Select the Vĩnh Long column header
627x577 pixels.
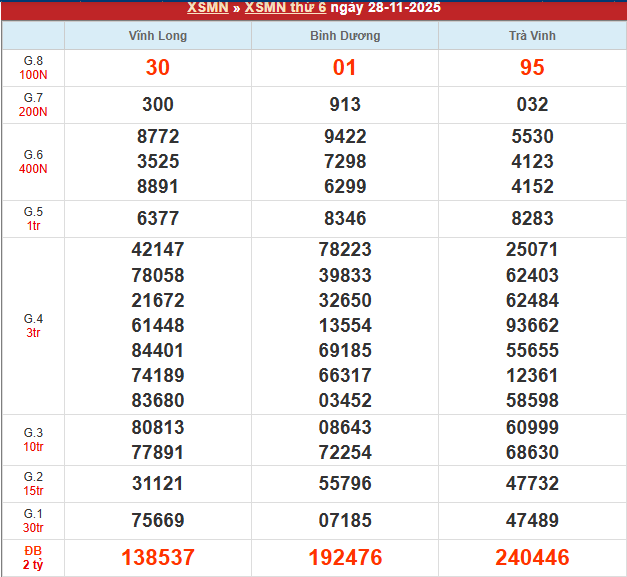pyautogui.click(x=158, y=36)
